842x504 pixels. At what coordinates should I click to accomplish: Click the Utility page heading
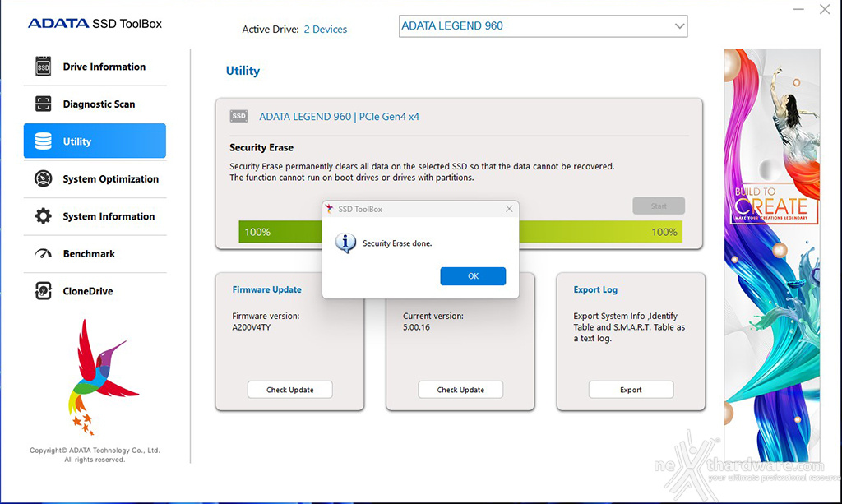pos(243,71)
